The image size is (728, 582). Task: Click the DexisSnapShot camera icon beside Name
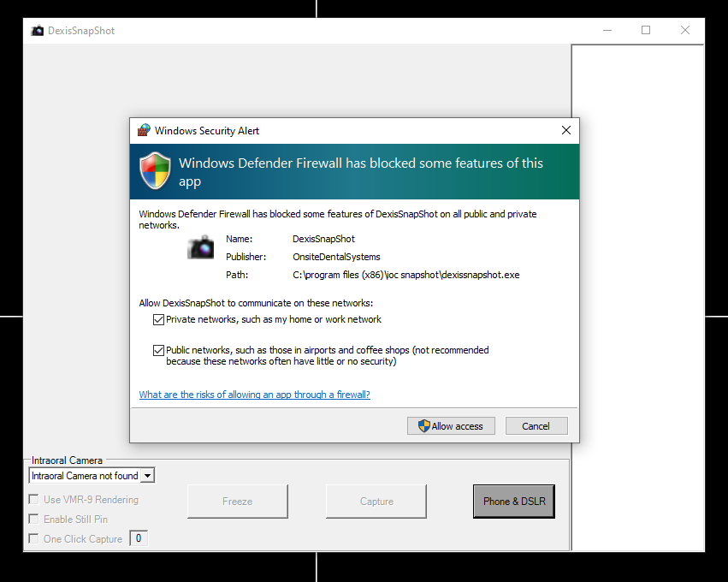[200, 247]
